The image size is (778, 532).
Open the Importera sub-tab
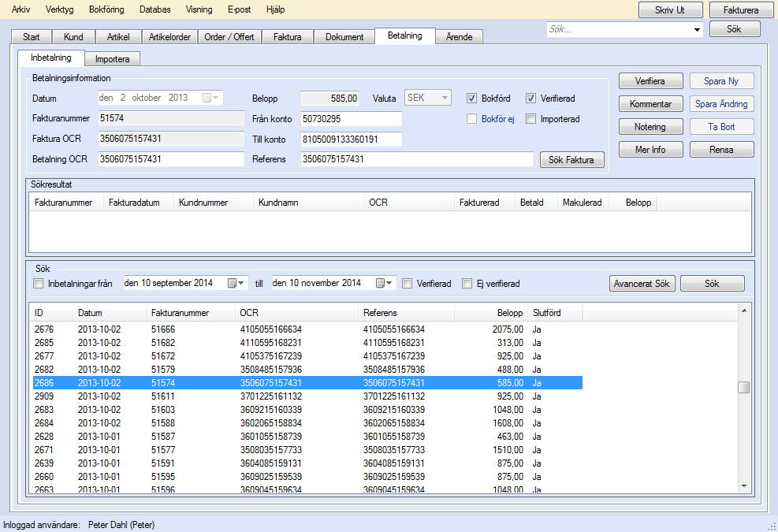click(112, 59)
